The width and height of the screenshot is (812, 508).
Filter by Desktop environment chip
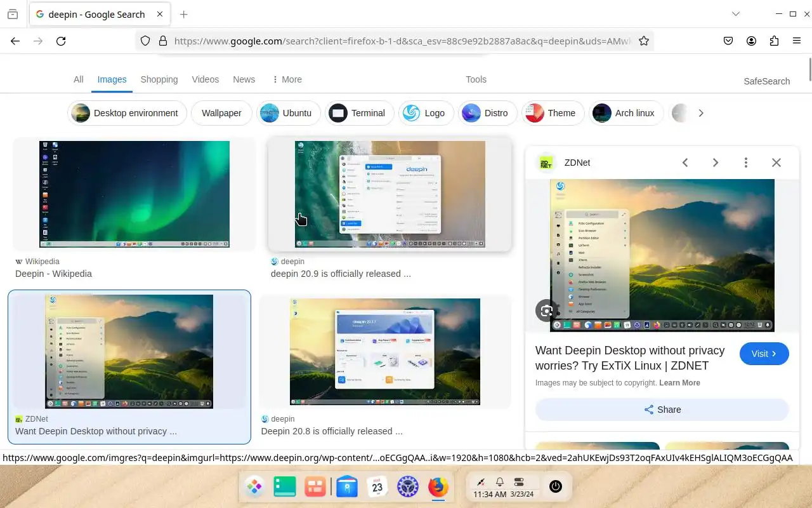[x=127, y=113]
